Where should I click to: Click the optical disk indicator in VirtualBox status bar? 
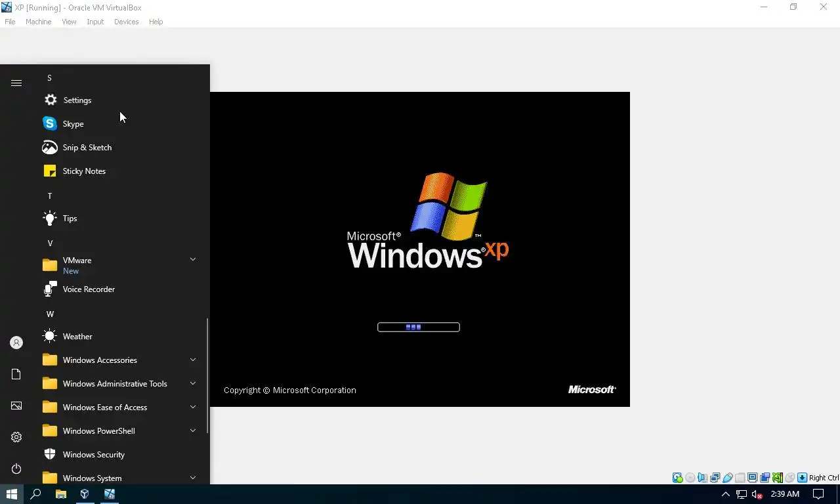point(690,478)
